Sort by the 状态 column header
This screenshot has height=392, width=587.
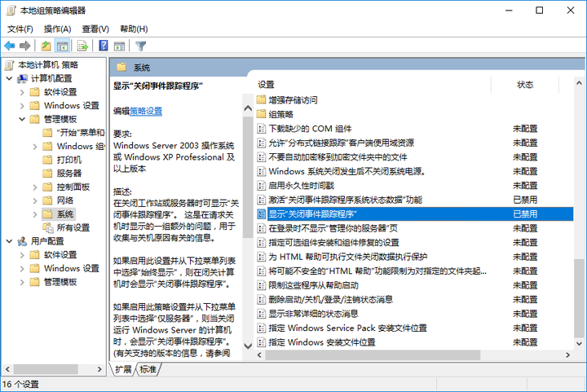click(x=525, y=85)
